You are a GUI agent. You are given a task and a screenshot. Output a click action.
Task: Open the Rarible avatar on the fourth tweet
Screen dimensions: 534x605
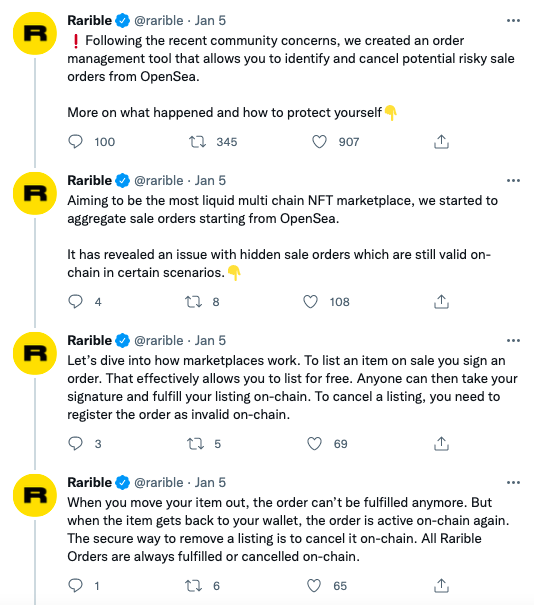pos(35,495)
